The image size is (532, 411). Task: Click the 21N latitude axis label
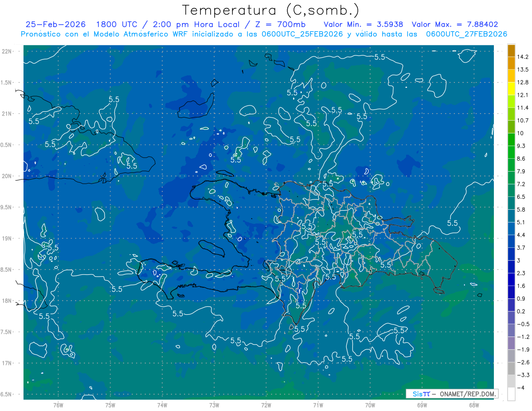click(x=8, y=114)
